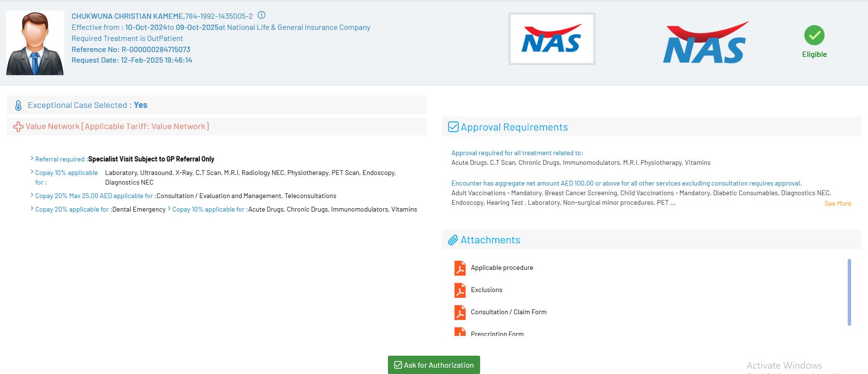Click Eligible status label

click(814, 54)
